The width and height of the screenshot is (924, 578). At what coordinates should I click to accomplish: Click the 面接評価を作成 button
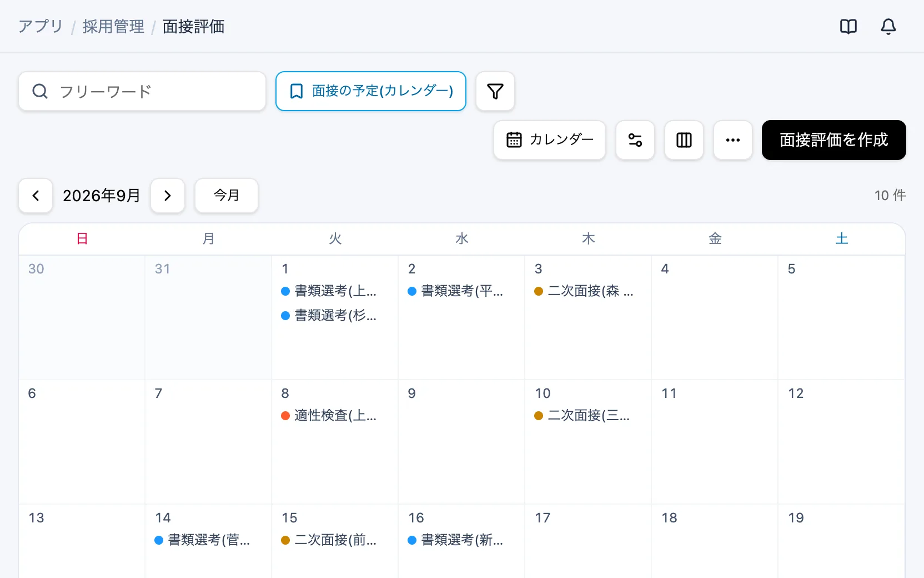[x=834, y=140]
